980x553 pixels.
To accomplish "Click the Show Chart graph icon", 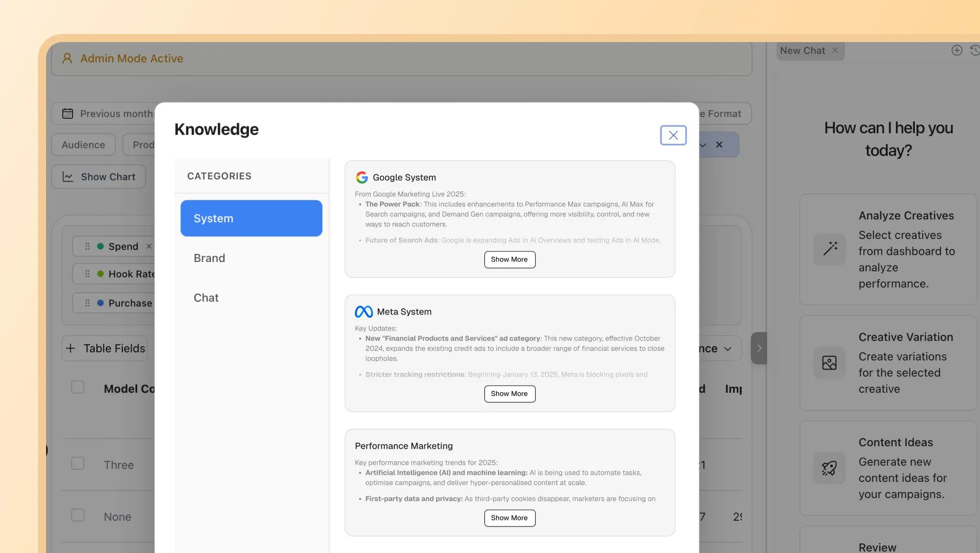I will coord(68,177).
